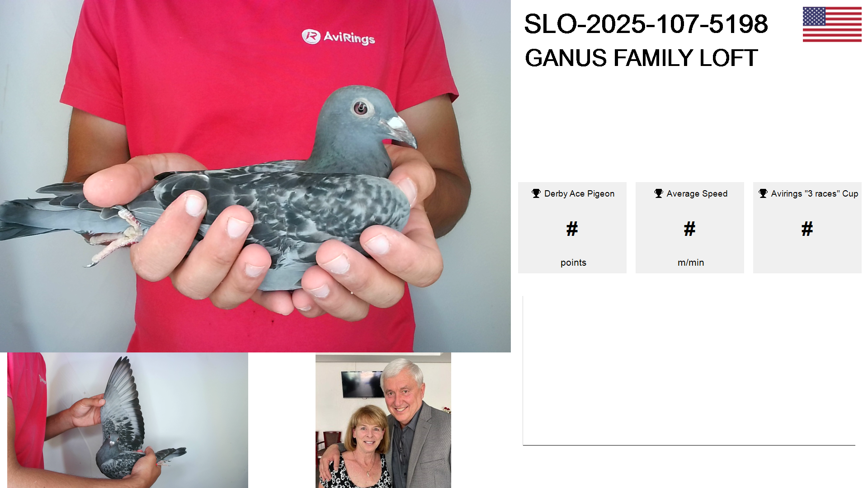This screenshot has height=488, width=868.
Task: Select the Avirings "3 races" Cup card
Action: tap(807, 228)
